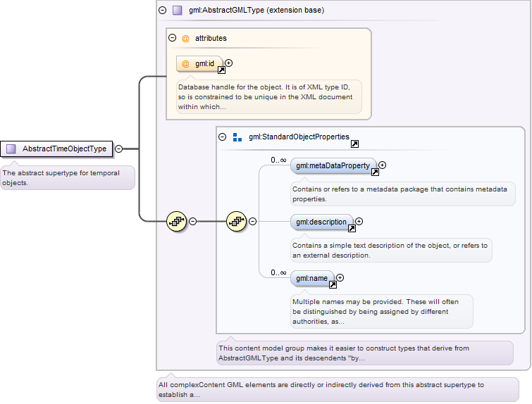532x404 pixels.
Task: Click the gml:StandardObjectProperties group icon
Action: [237, 137]
